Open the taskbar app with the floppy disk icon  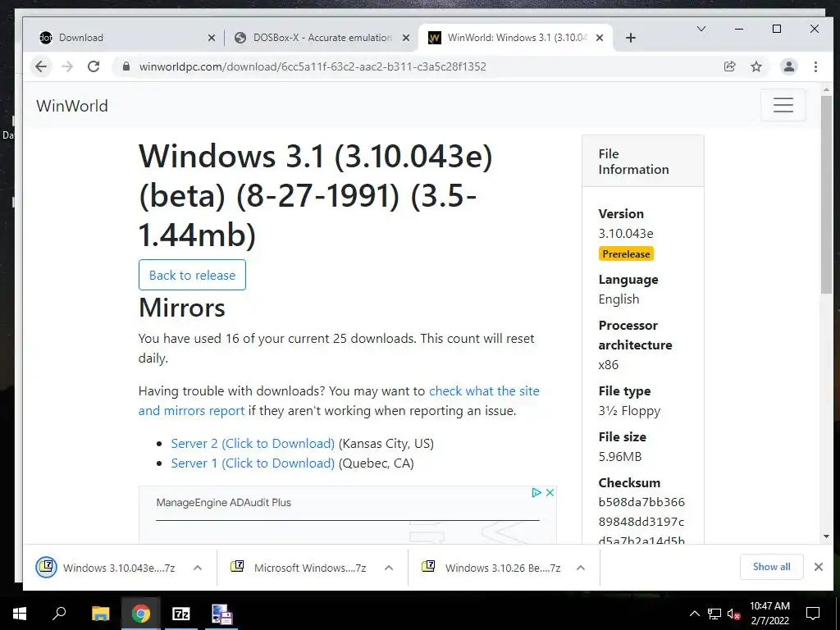pos(221,614)
